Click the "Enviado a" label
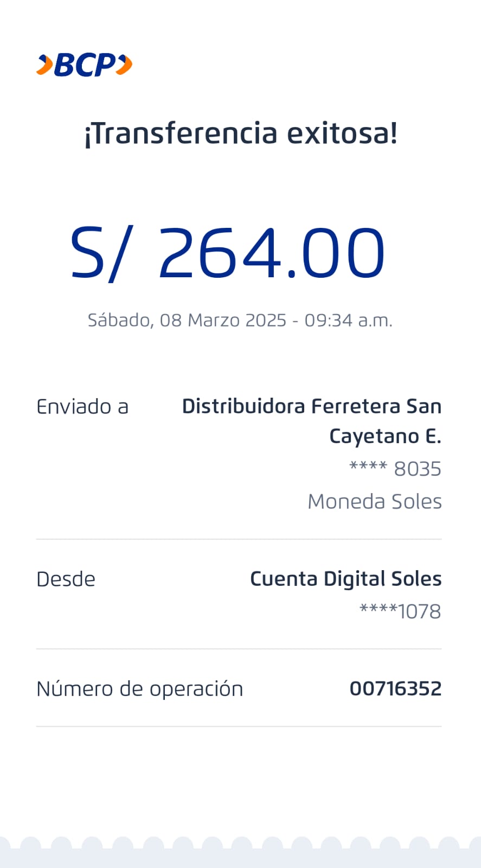 tap(82, 406)
